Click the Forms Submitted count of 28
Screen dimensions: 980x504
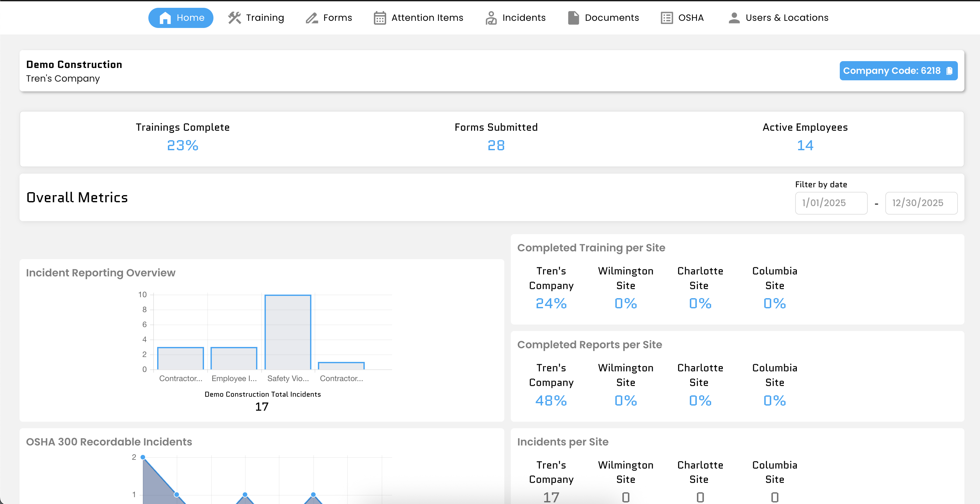coord(496,145)
